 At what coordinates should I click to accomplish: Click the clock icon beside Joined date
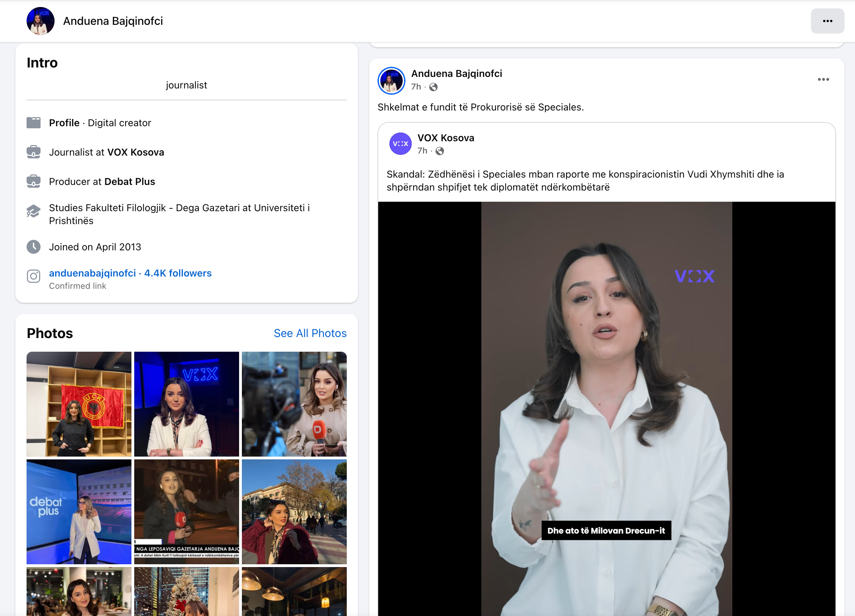pos(34,247)
